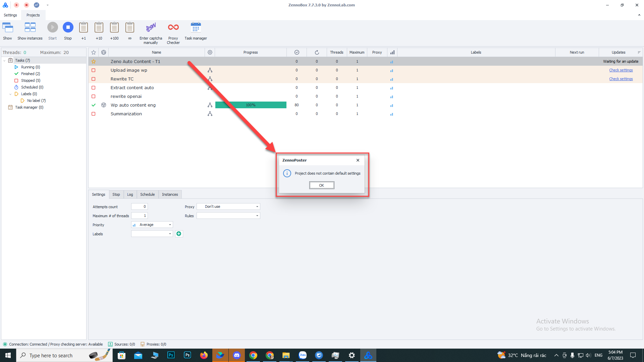Click the Proxy Checker infinity icon
This screenshot has width=644, height=362.
tap(173, 27)
